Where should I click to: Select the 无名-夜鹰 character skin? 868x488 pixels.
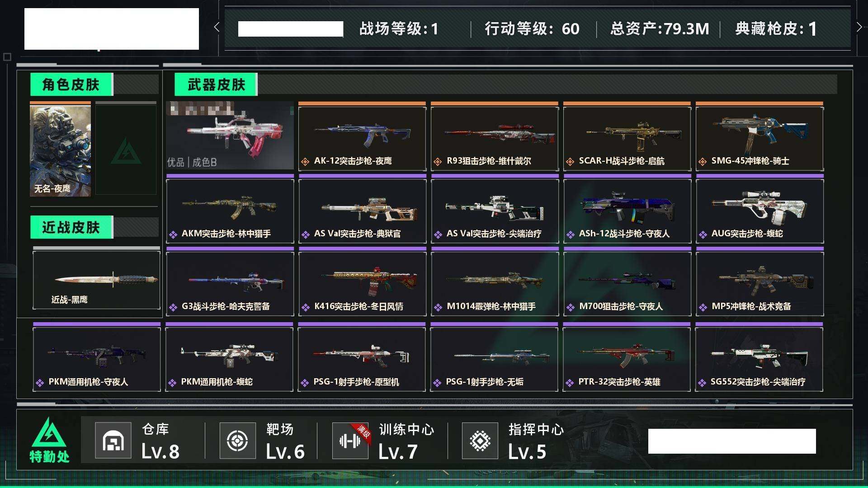tap(60, 149)
